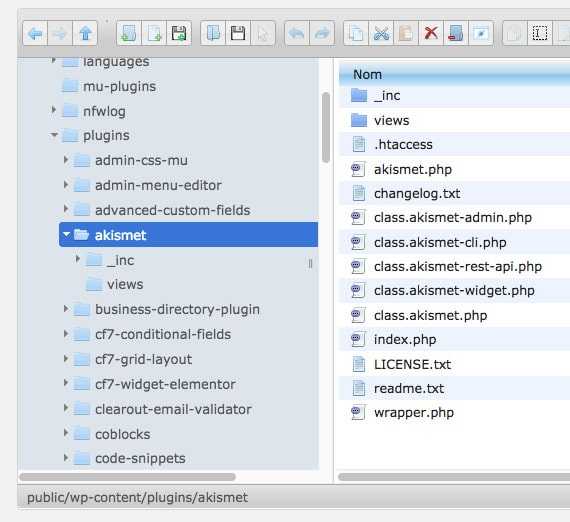This screenshot has height=522, width=570.
Task: Click the Empty folder toolbar icon
Action: (456, 33)
